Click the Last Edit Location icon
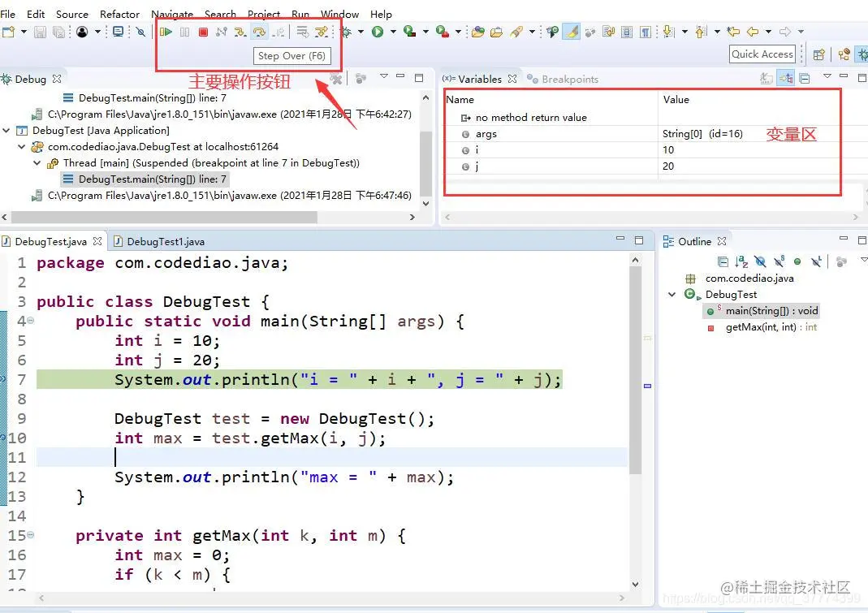 click(x=733, y=32)
